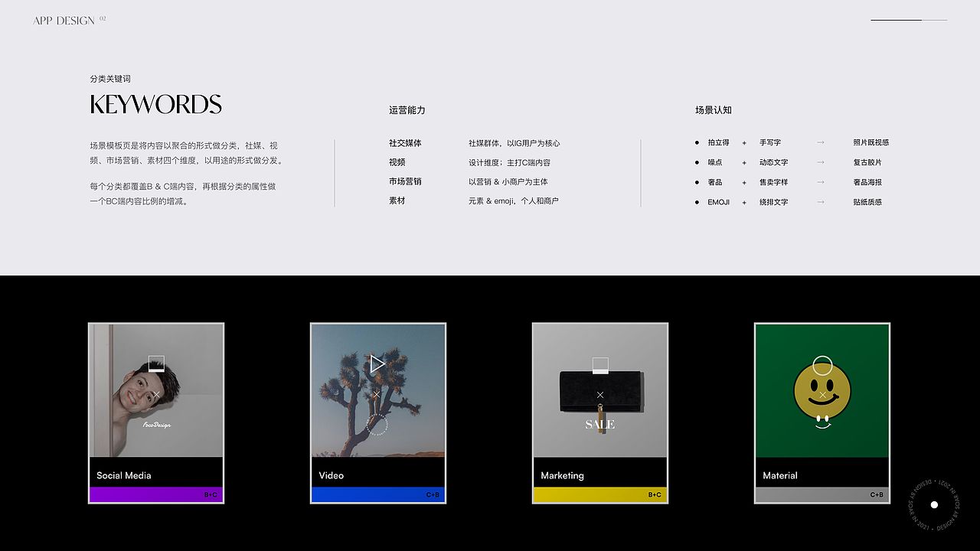Click the purple B+C color bar
This screenshot has width=980, height=551.
point(155,494)
